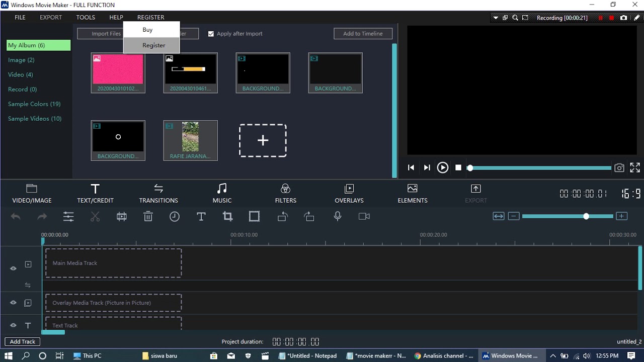Open the OVERLAYS panel
The image size is (644, 362).
pyautogui.click(x=349, y=194)
